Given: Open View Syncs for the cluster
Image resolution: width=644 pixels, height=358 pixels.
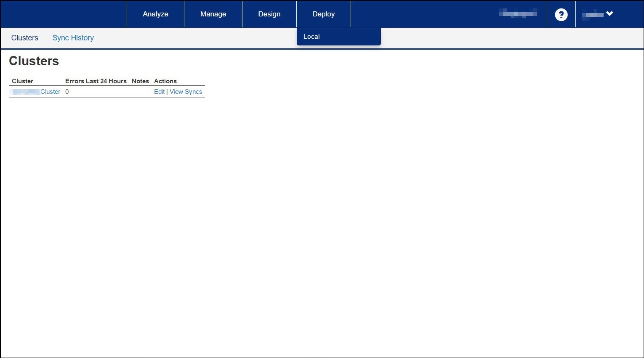Looking at the screenshot, I should (x=186, y=92).
